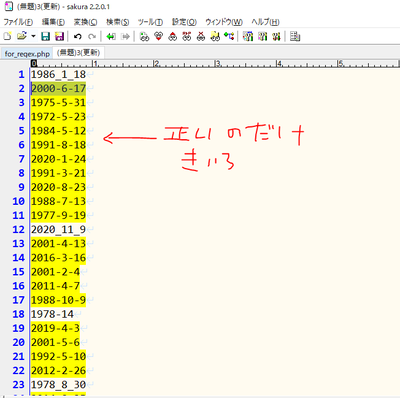400x398 pixels.
Task: Open the 編集(E) menu
Action: tap(53, 22)
